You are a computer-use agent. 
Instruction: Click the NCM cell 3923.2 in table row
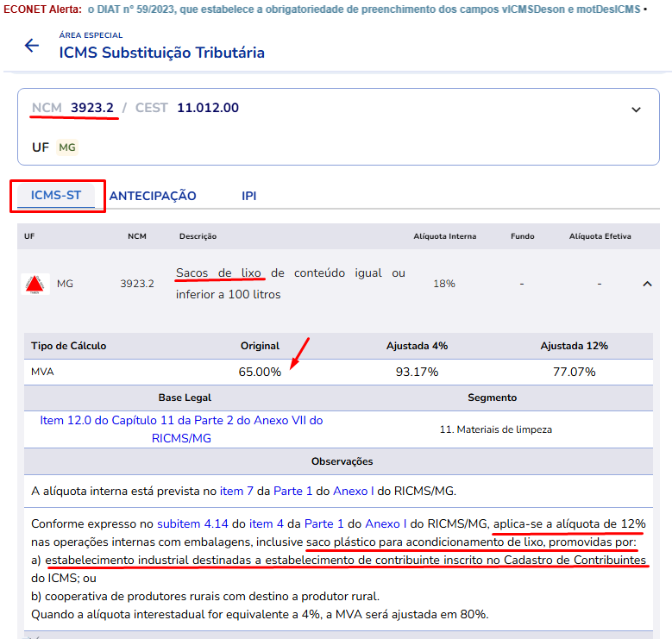(x=137, y=284)
